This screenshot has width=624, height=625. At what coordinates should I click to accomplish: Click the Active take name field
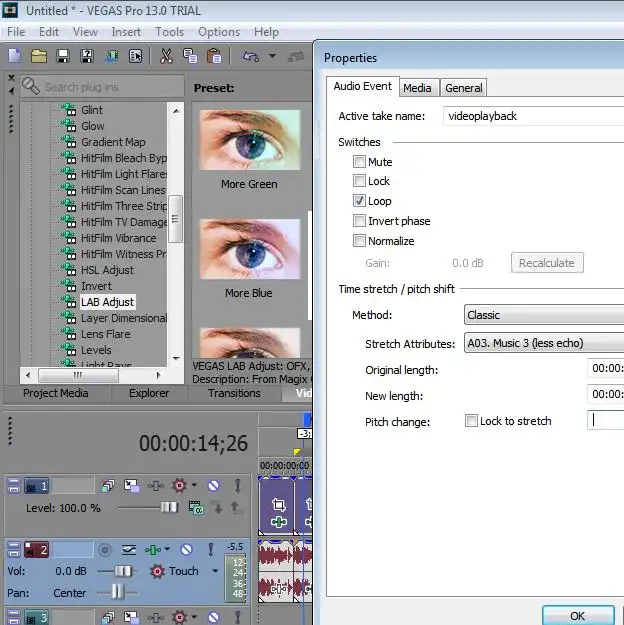[533, 116]
